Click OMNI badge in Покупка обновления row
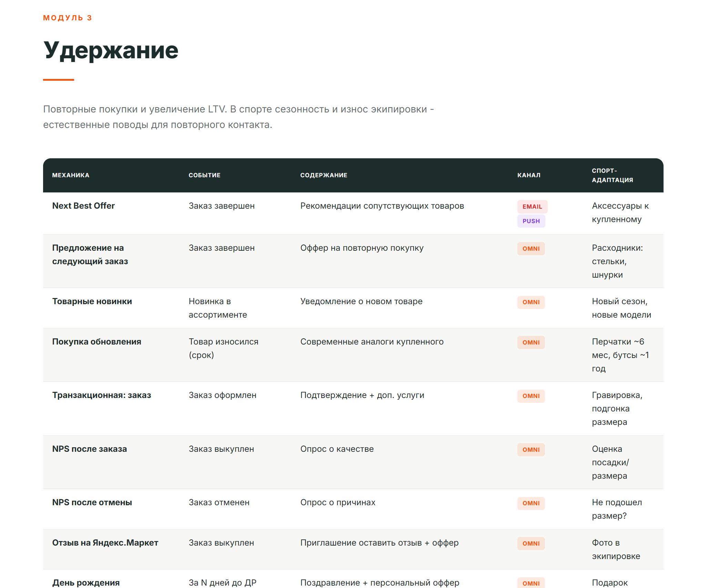The width and height of the screenshot is (708, 588). [x=531, y=342]
